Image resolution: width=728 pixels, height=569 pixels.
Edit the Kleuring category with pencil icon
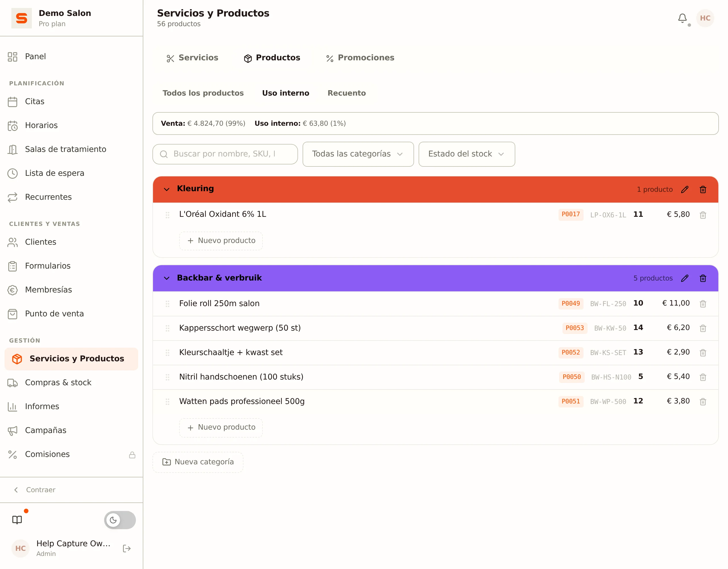pos(685,189)
